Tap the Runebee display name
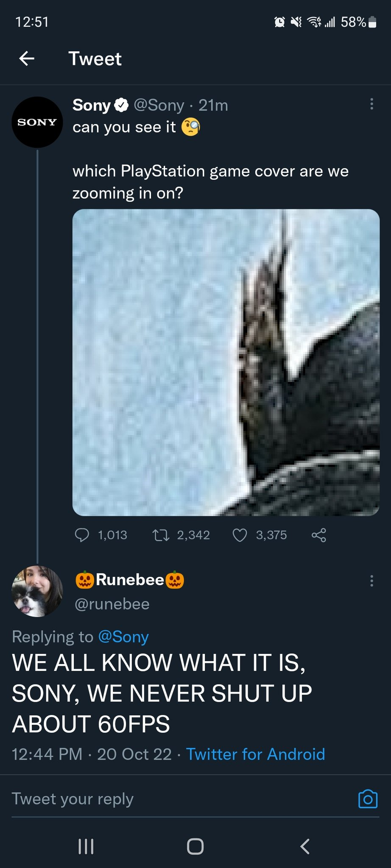 [x=130, y=580]
